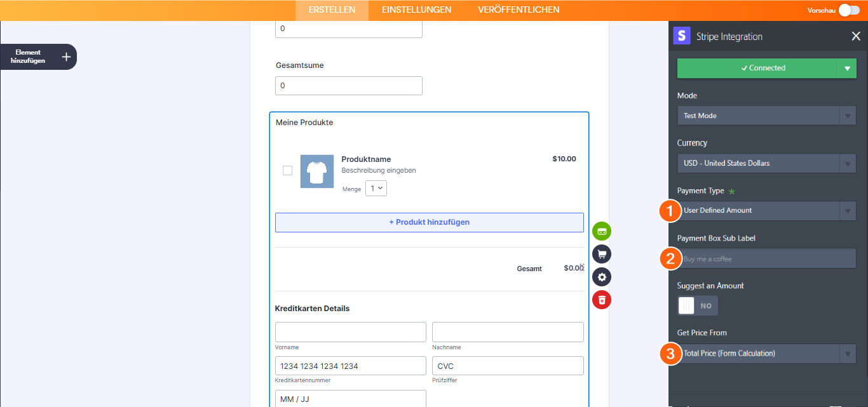Click + Produkt hinzufügen button
The height and width of the screenshot is (407, 868).
pyautogui.click(x=430, y=222)
